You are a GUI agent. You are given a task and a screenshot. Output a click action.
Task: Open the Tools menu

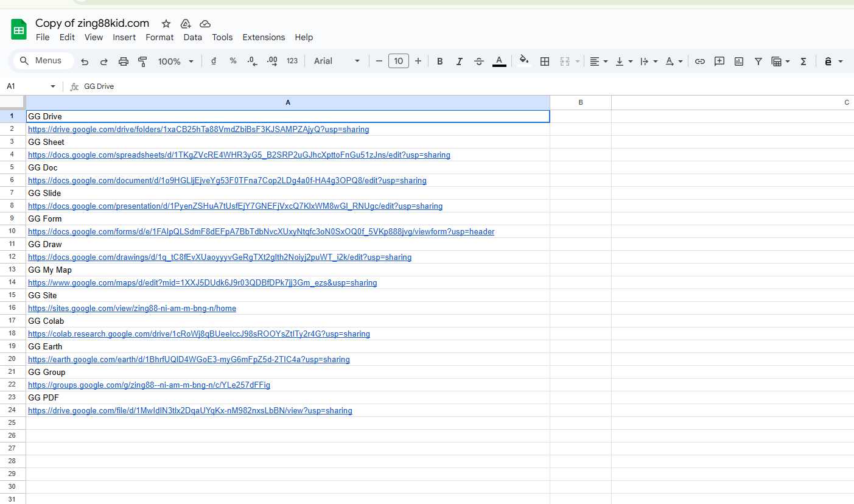pos(222,37)
